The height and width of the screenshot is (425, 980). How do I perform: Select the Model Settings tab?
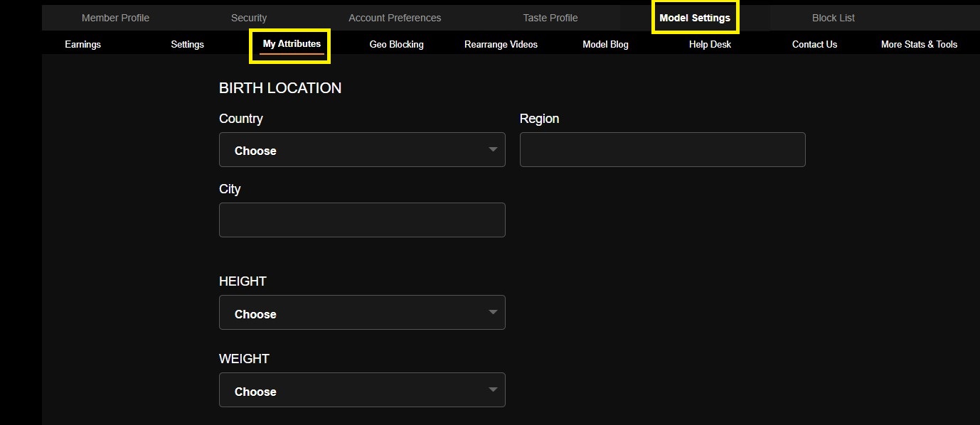click(x=695, y=18)
